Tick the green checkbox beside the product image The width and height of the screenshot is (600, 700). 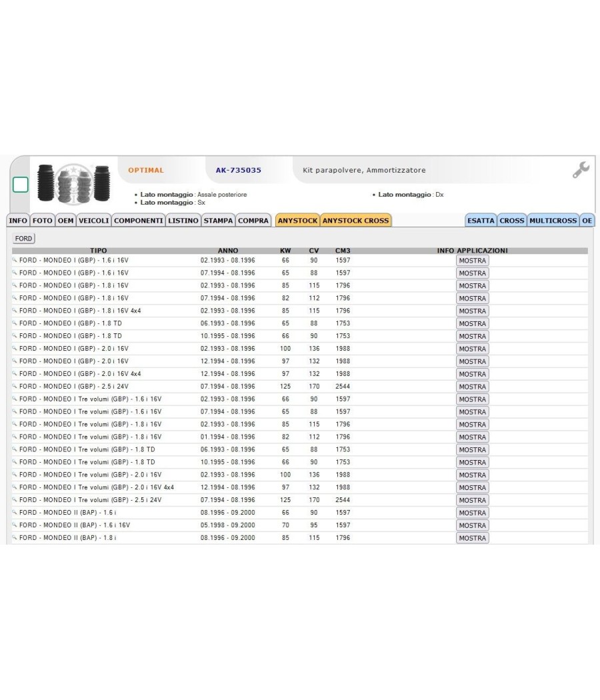point(21,185)
